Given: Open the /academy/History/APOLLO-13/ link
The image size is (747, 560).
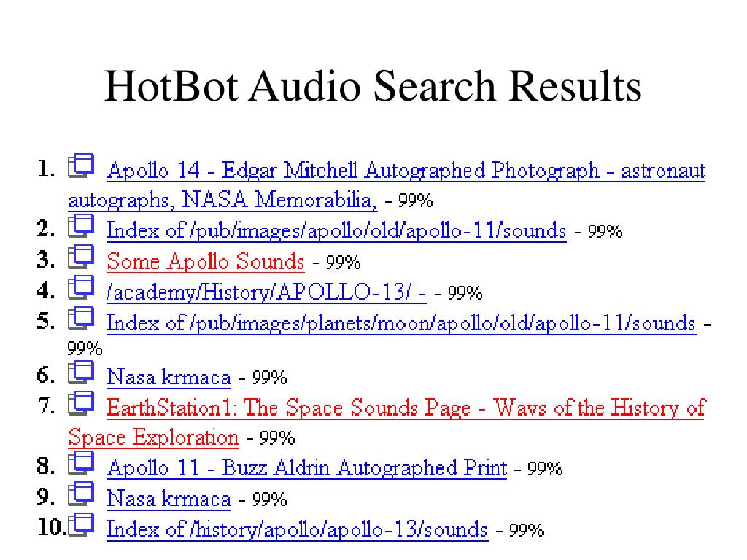Looking at the screenshot, I should [x=266, y=292].
